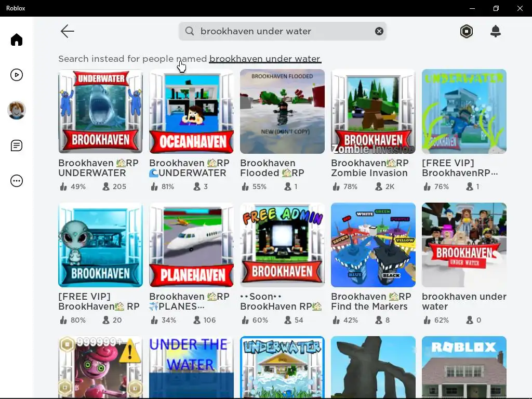Screen dimensions: 532x399
Task: Open the brookhaven under water thumbnail
Action: click(464, 245)
